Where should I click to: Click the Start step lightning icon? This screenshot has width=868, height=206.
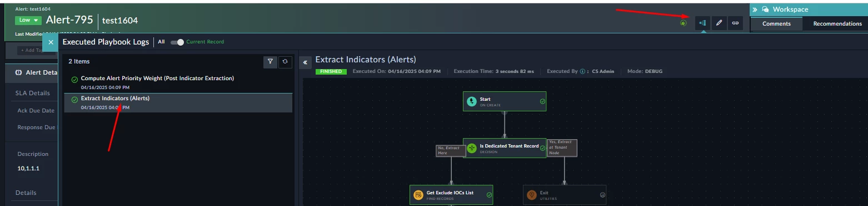pyautogui.click(x=472, y=101)
